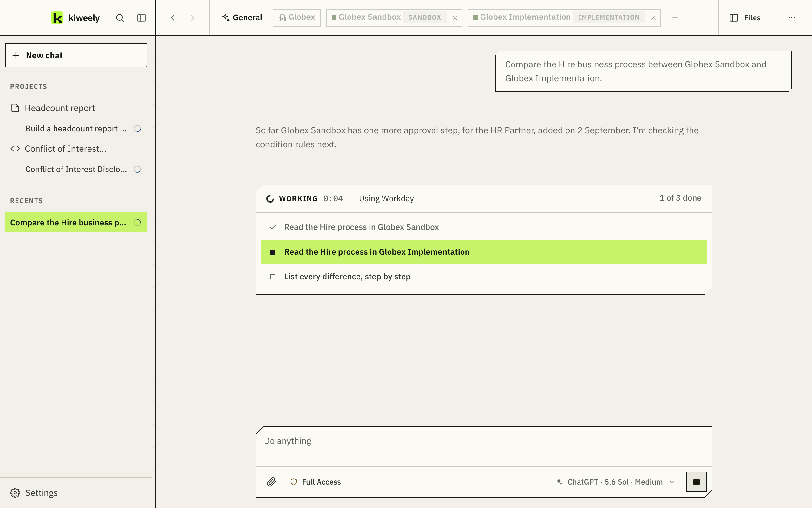Image resolution: width=812 pixels, height=508 pixels.
Task: Click the user message about comparing Hire process
Action: click(x=643, y=71)
